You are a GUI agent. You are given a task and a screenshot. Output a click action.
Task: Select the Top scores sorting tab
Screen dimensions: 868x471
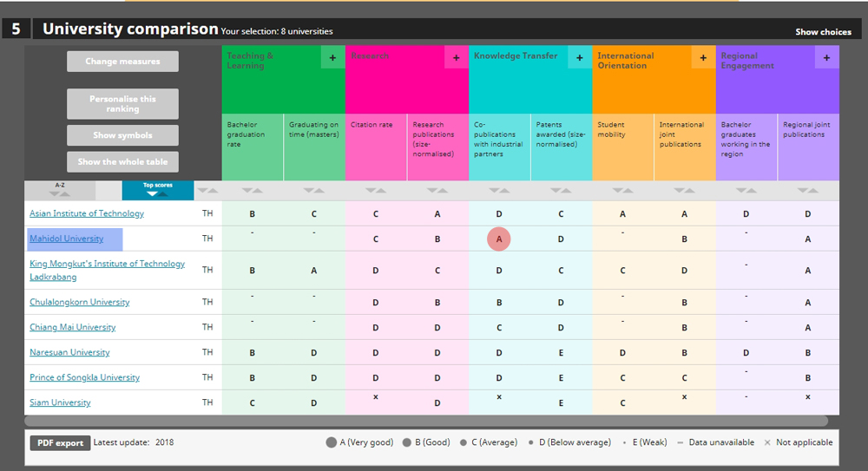pos(157,189)
